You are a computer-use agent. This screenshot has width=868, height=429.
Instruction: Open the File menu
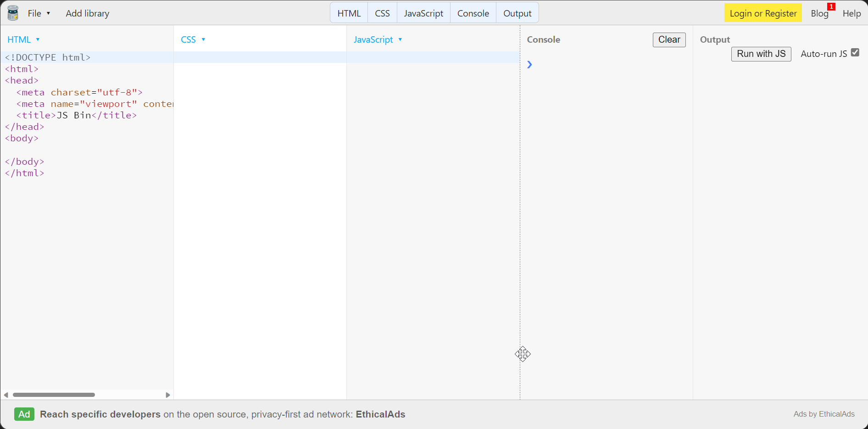[39, 13]
